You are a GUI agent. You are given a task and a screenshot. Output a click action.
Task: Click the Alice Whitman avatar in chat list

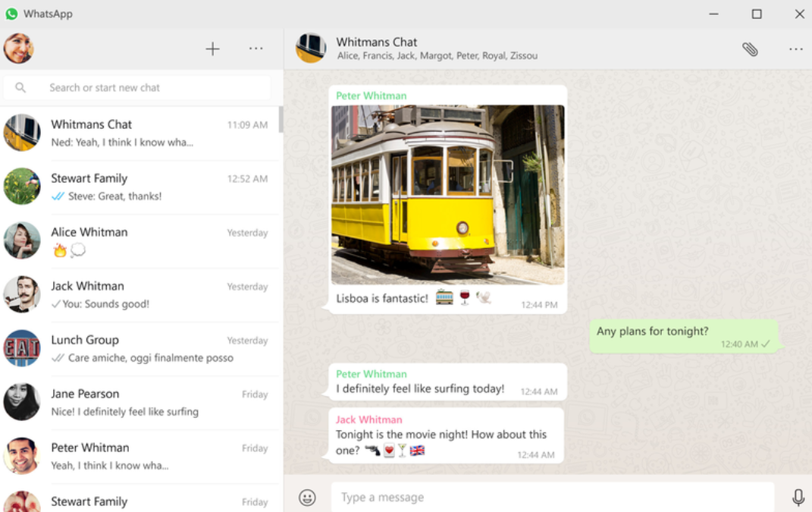(x=22, y=240)
